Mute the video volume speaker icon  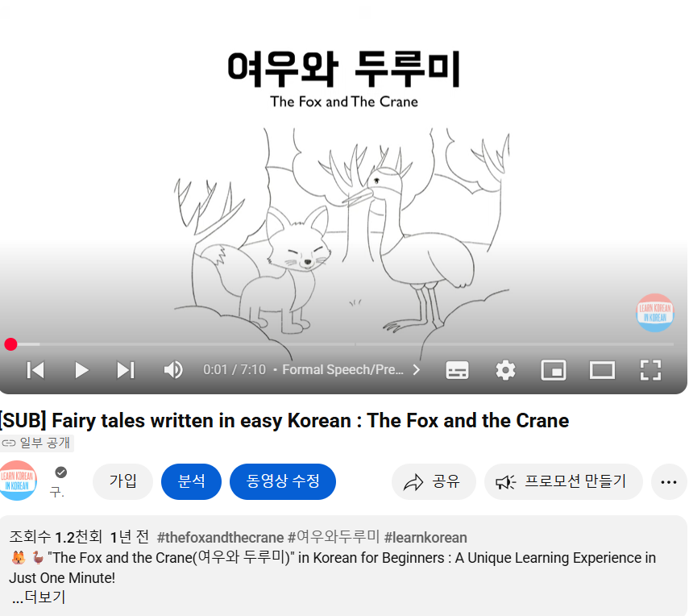[x=173, y=370]
